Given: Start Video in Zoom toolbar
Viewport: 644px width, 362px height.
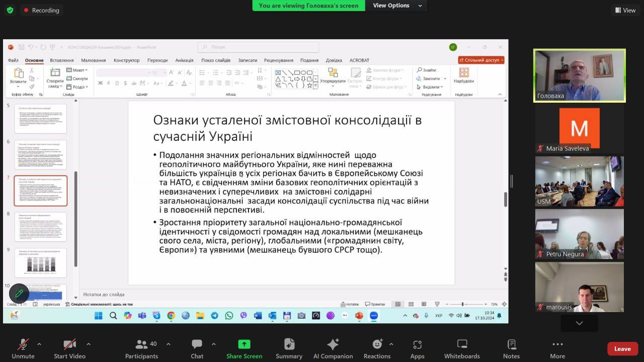Looking at the screenshot, I should pos(69,344).
